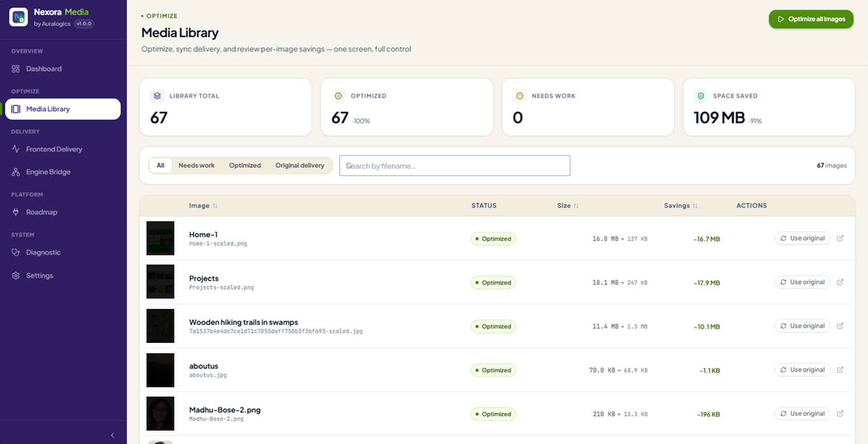
Task: Click the 109 MB space saved value
Action: [x=719, y=118]
